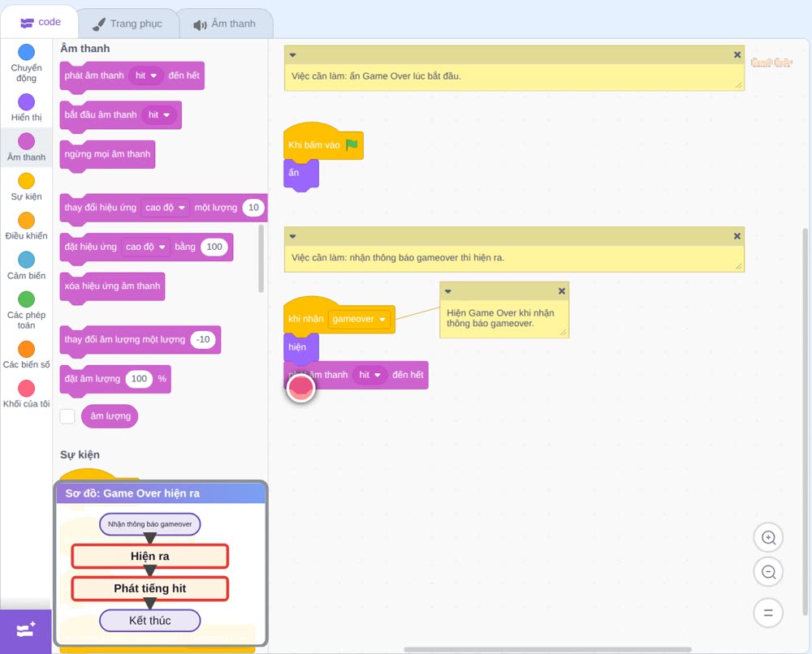
Task: Open hit dropdown in workspace sound block
Action: (x=369, y=375)
